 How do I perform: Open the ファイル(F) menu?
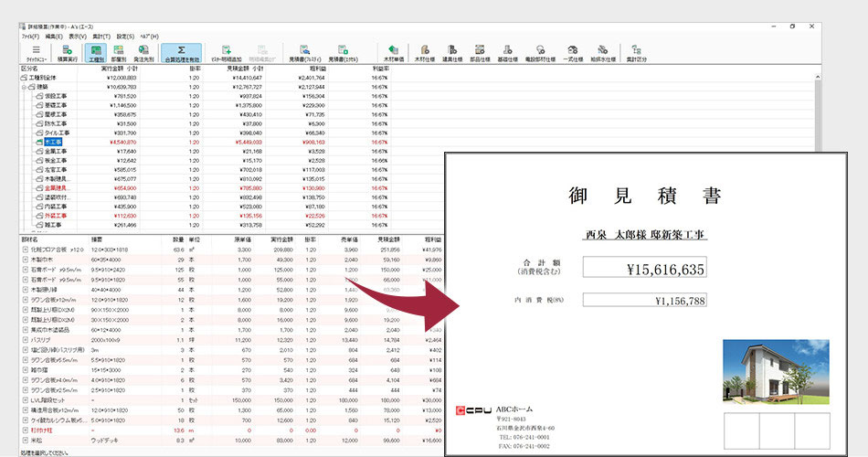coord(30,37)
